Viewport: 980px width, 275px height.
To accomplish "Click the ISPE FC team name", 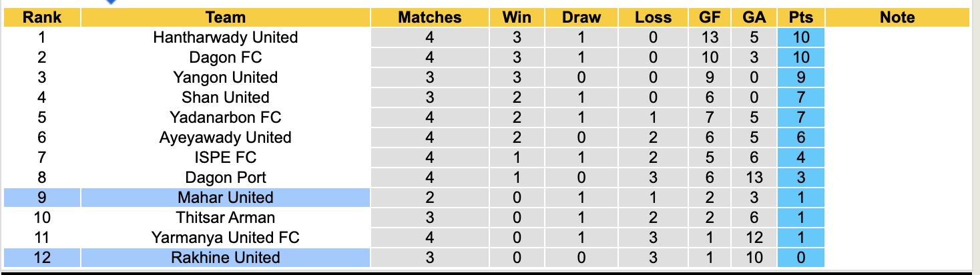I will (x=225, y=158).
